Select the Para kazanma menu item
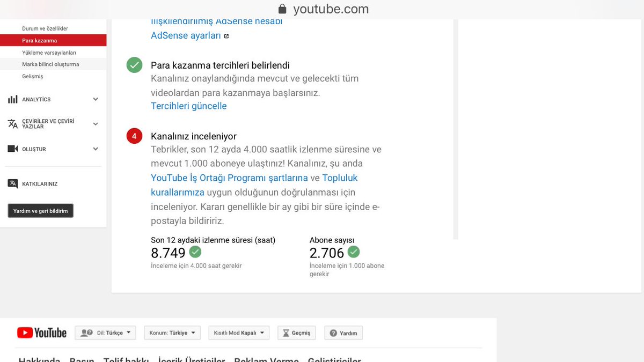Image resolution: width=644 pixels, height=362 pixels. point(53,40)
